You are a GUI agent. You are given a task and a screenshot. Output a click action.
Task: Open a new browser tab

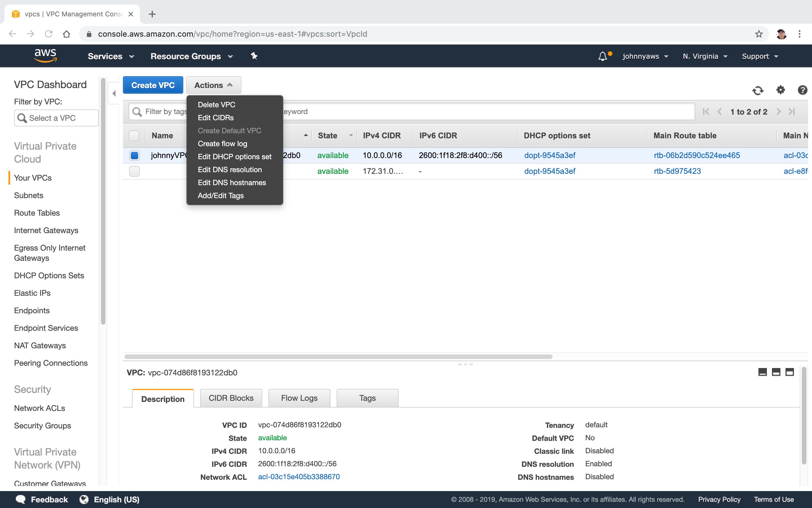[152, 14]
